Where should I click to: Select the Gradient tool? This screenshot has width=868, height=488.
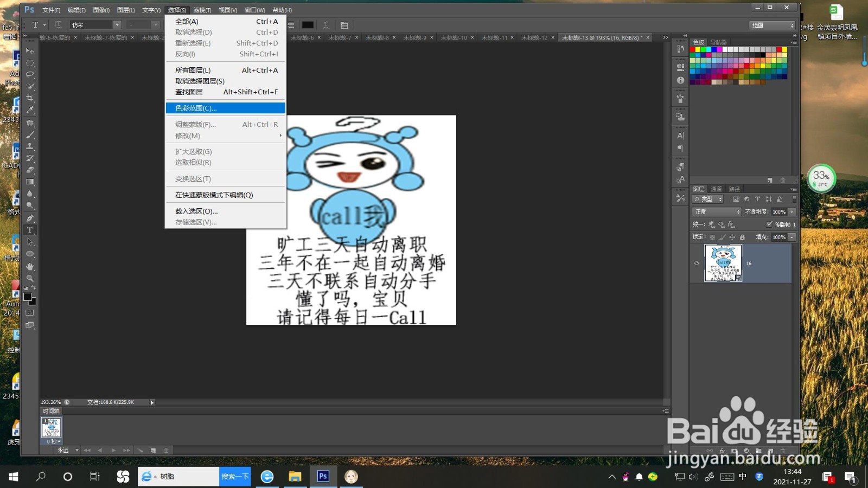pyautogui.click(x=30, y=182)
